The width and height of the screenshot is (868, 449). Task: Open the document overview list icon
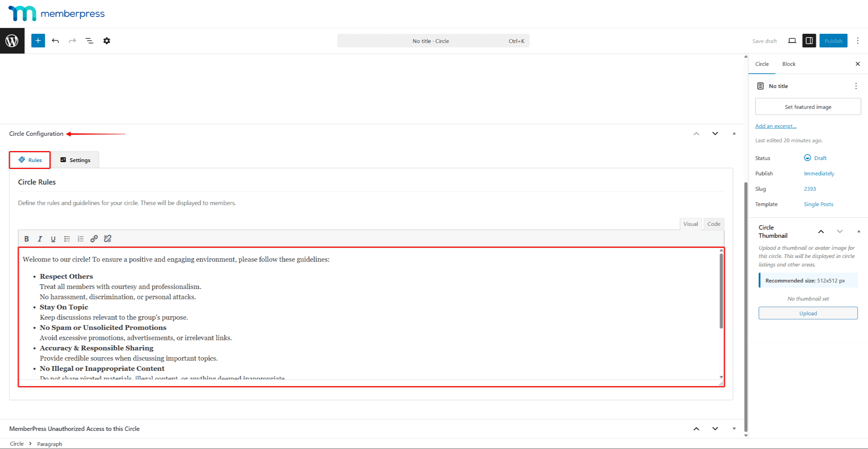pos(89,41)
